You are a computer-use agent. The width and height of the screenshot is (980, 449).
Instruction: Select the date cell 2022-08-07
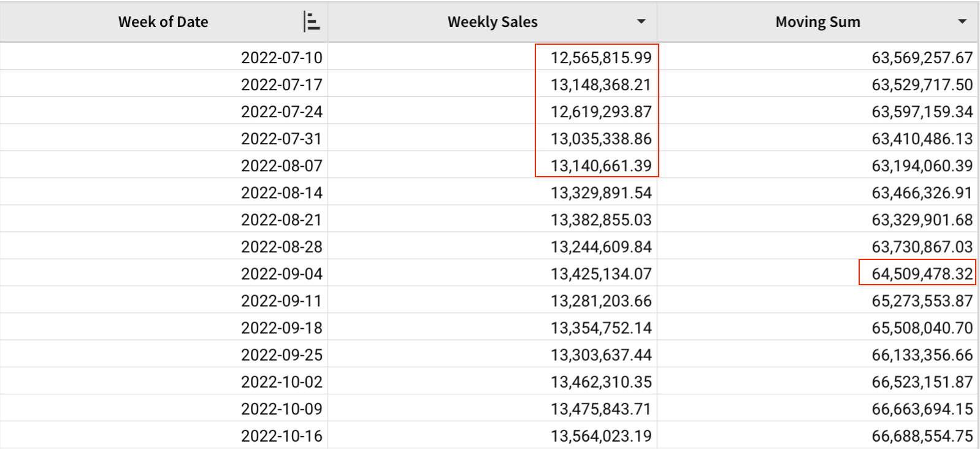[281, 166]
